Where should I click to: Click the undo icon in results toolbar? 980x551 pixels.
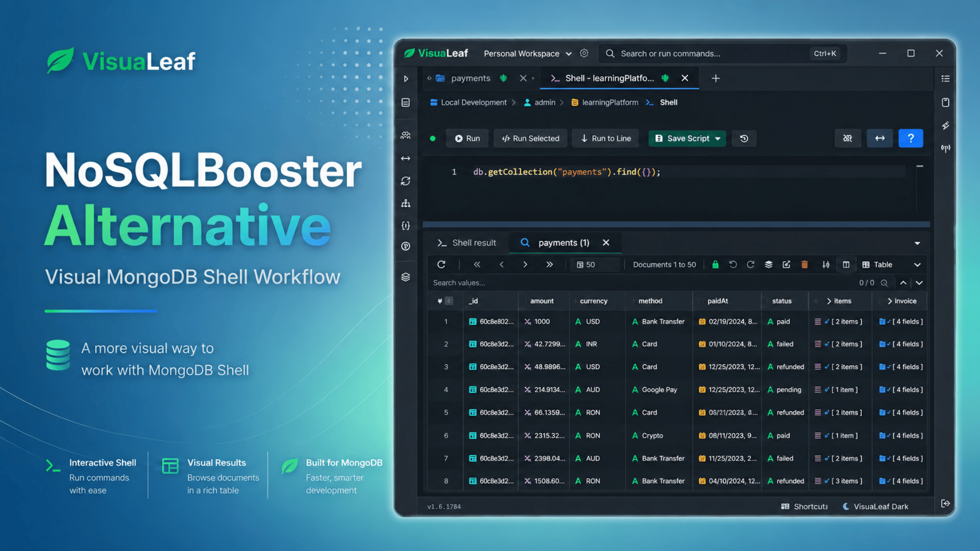(733, 264)
